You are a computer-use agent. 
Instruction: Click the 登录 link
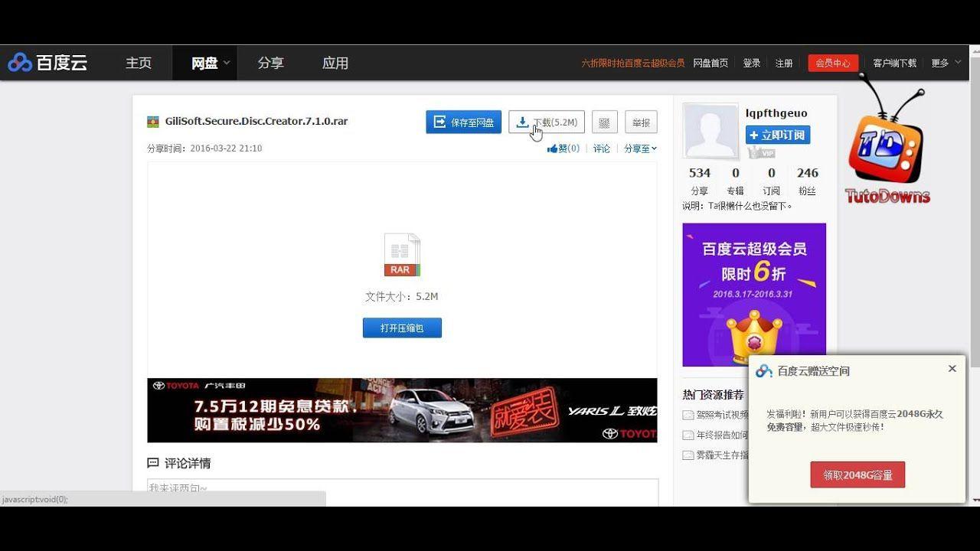point(752,63)
